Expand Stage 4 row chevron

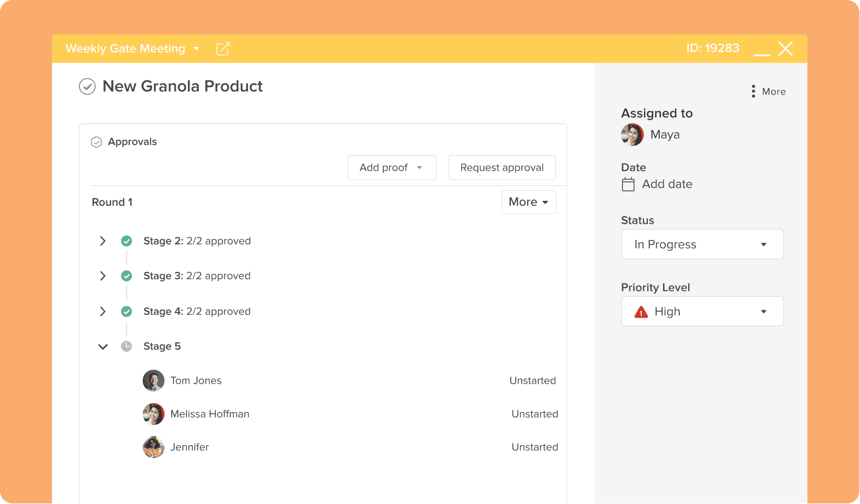click(x=102, y=312)
